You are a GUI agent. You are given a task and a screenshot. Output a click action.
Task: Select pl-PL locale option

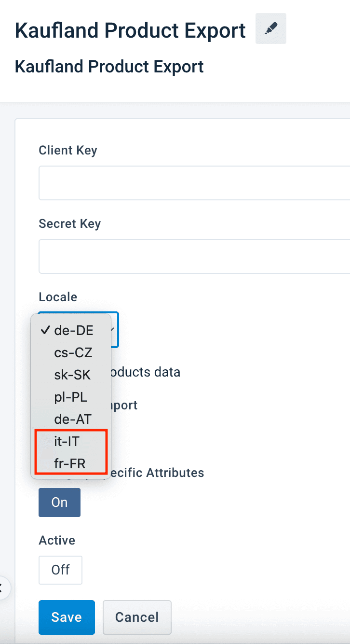71,397
